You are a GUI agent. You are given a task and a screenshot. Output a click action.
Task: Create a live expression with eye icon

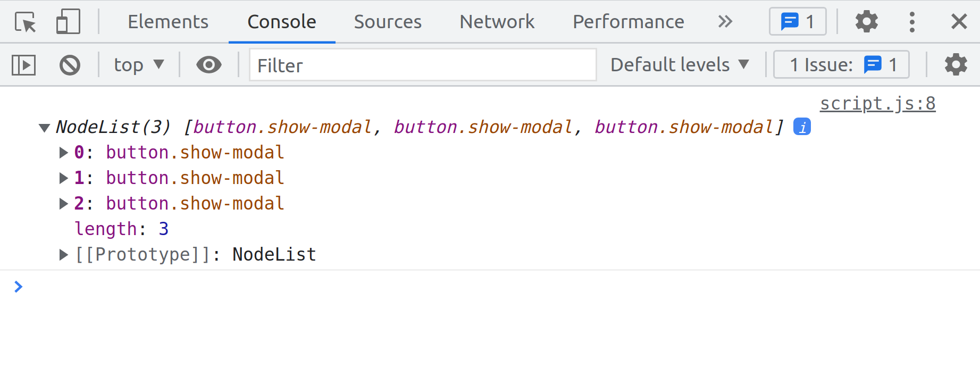coord(208,64)
